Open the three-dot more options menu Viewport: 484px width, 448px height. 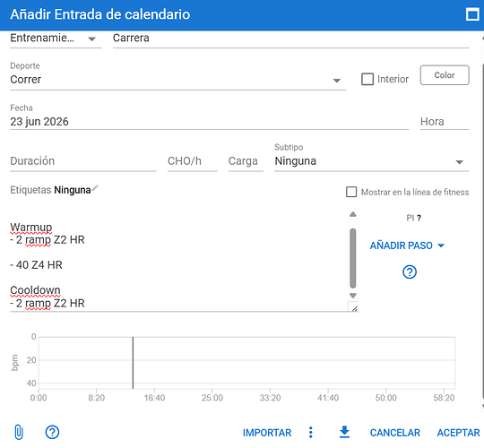[311, 432]
